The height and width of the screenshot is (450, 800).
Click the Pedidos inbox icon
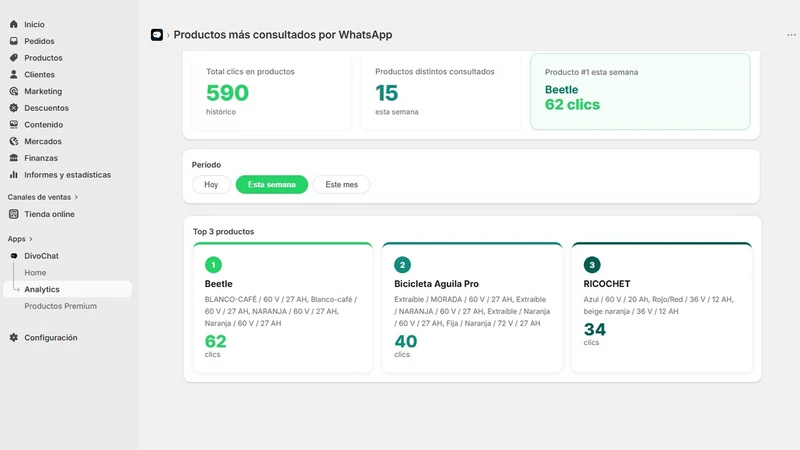pyautogui.click(x=14, y=41)
